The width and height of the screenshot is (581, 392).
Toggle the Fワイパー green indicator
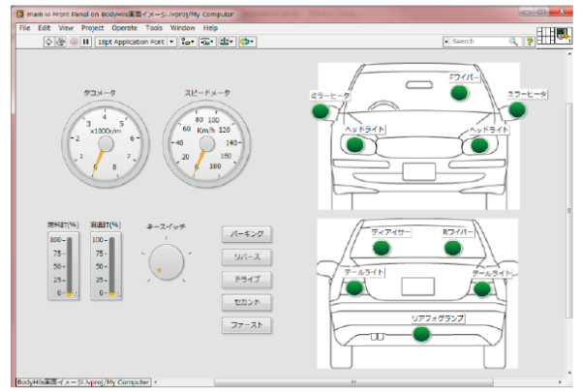tap(459, 92)
